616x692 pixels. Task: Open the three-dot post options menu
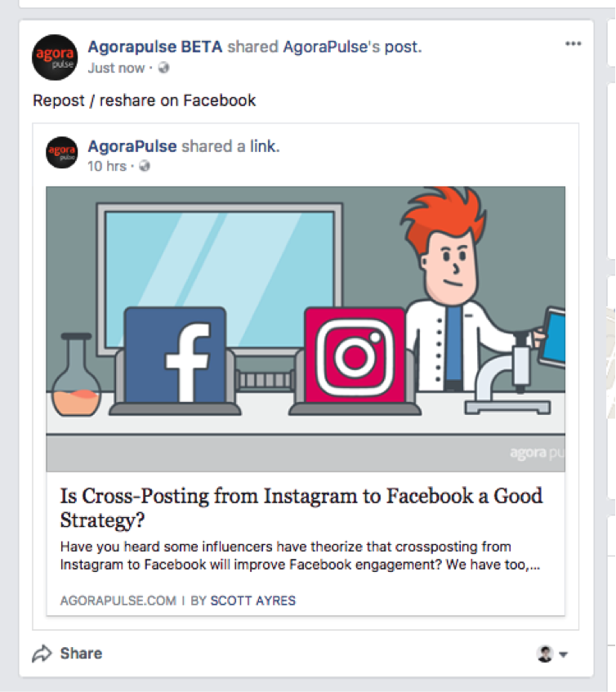574,44
